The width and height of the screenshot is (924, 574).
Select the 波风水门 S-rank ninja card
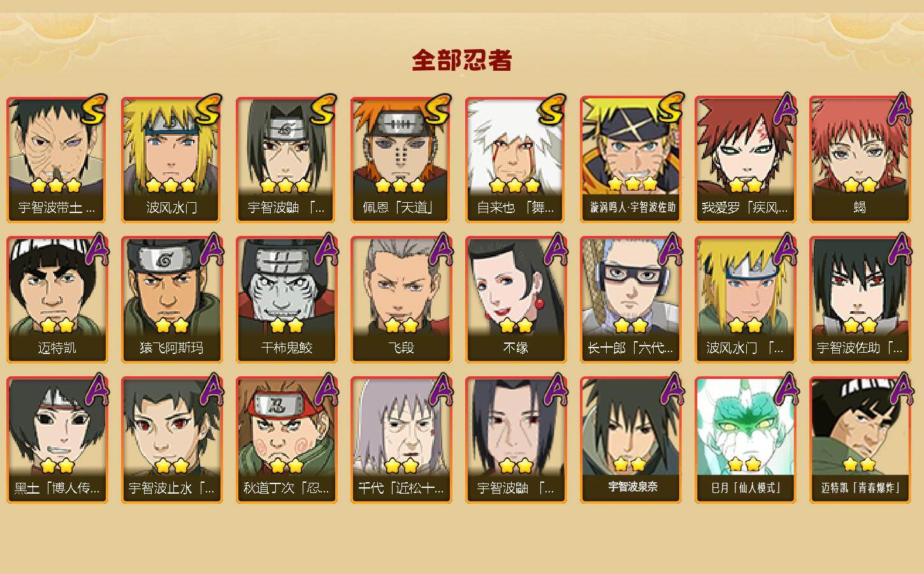click(171, 159)
